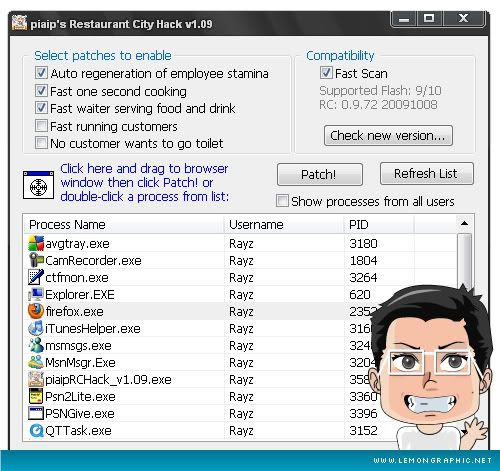Select the Explorer.EXE process name

coord(80,295)
